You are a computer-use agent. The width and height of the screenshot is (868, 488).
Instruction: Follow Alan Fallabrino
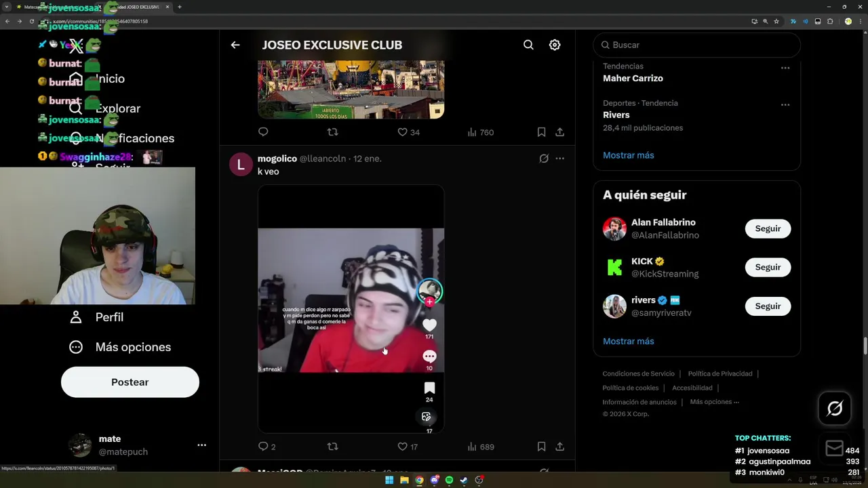click(x=768, y=228)
